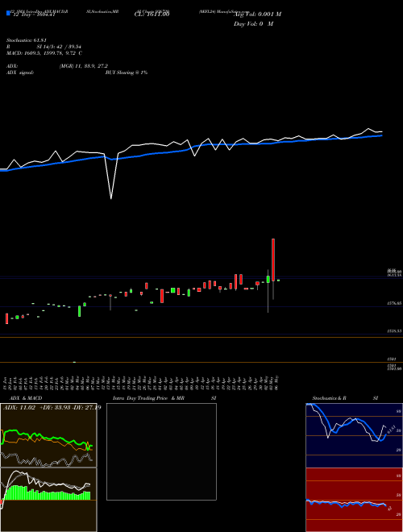Screen dimensions: 403x532
Task: Click the 'BUY Slowing @ 1%' signal text
Action: pyautogui.click(x=127, y=73)
